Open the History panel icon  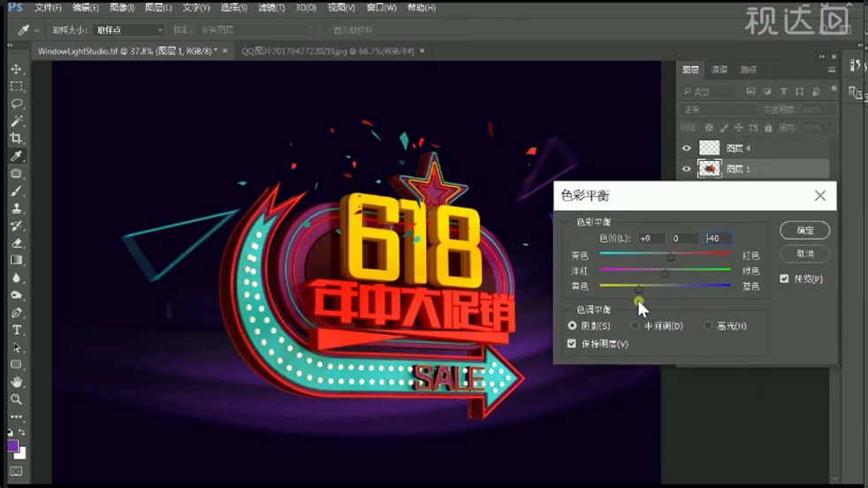pyautogui.click(x=855, y=65)
